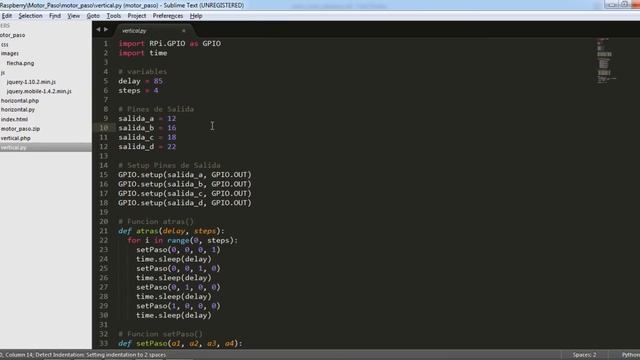Viewport: 640px width, 360px height.
Task: Click the '# Pines de Salida' comment
Action: pos(156,109)
